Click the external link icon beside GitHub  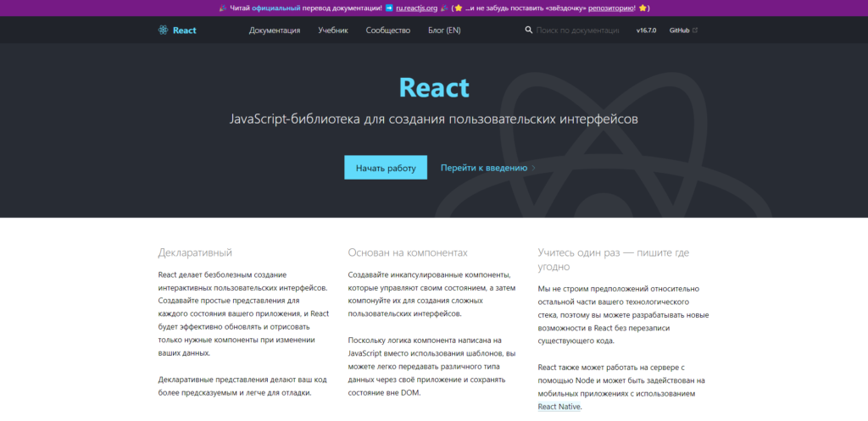coord(695,30)
